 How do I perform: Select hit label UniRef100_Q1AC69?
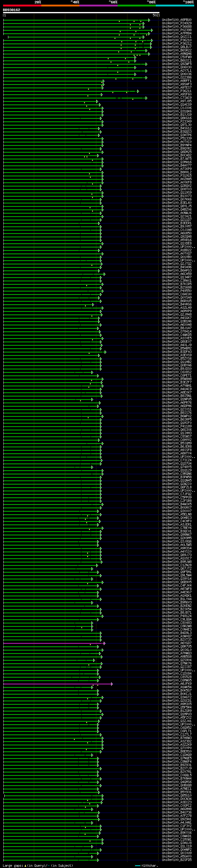tap(177, 104)
